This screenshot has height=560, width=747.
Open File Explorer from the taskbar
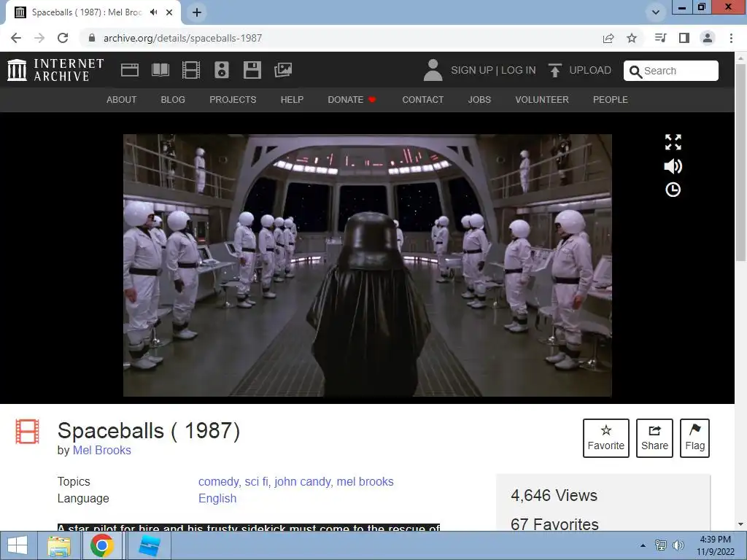[x=59, y=545]
